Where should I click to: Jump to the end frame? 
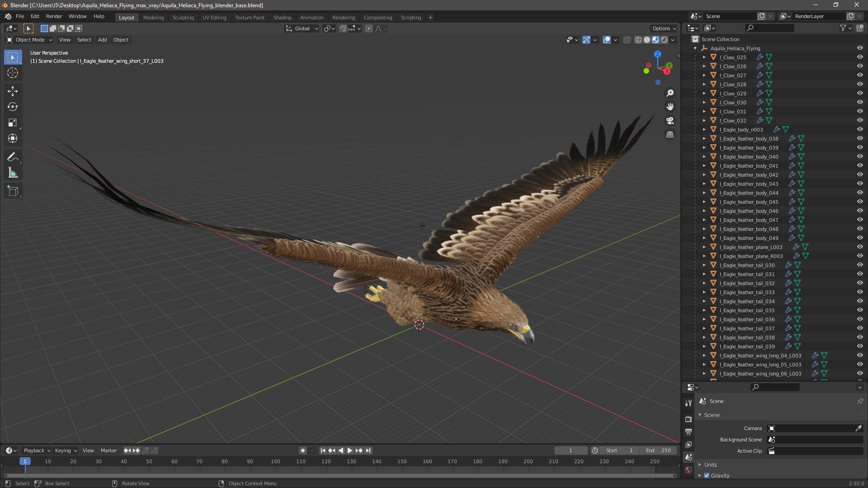pos(368,450)
